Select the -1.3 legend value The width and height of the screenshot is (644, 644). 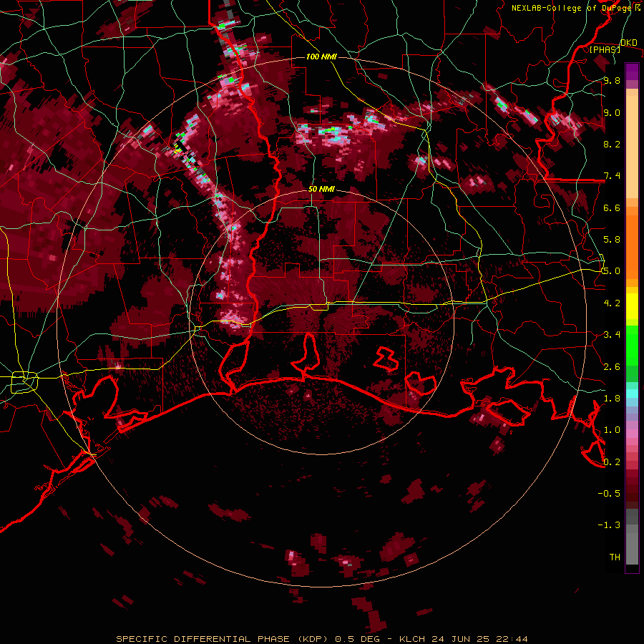point(609,525)
